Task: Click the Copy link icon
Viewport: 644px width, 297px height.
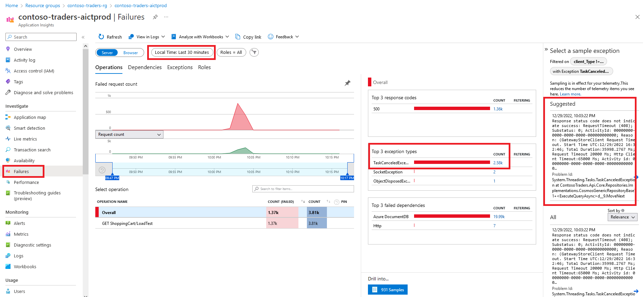Action: [x=238, y=37]
